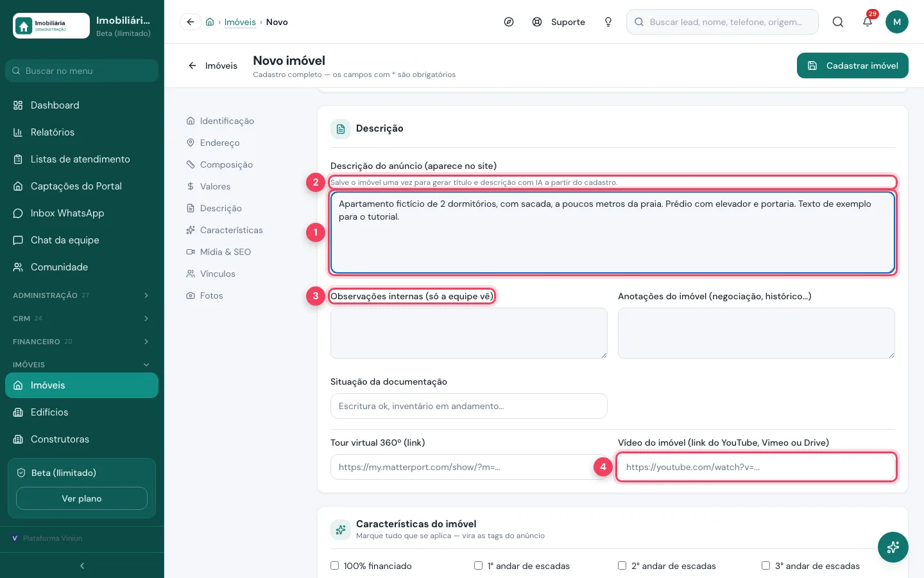Go to Captações do Portal

point(81,186)
